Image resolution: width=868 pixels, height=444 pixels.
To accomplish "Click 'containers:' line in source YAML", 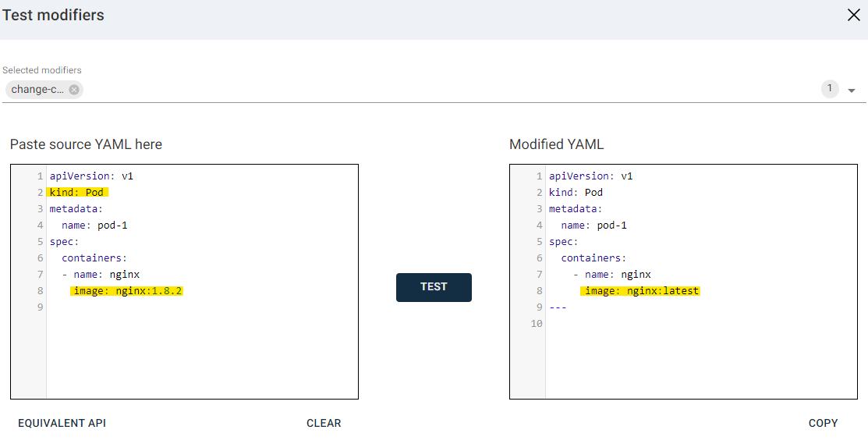I will 94,258.
